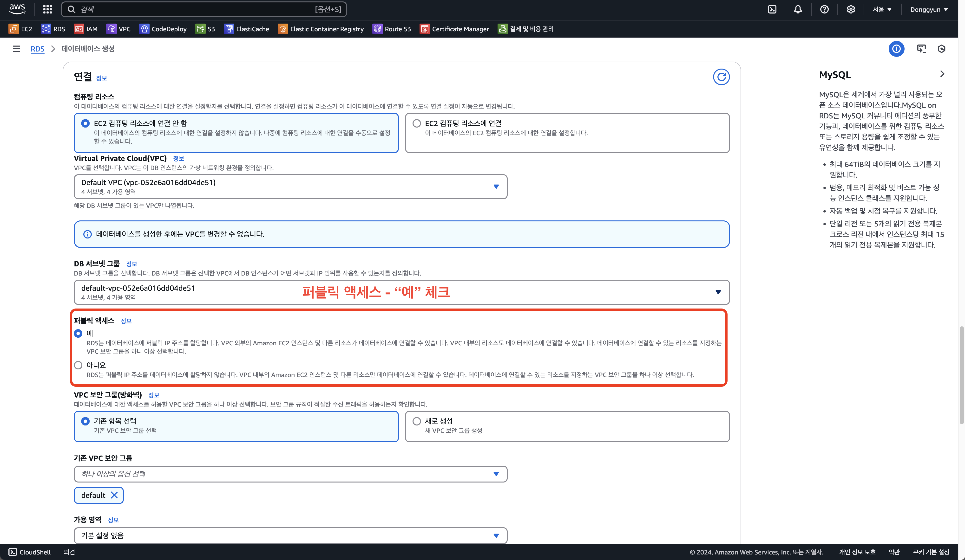Open the DB 서브넷 그룹 dropdown
This screenshot has height=560, width=965.
pos(401,292)
